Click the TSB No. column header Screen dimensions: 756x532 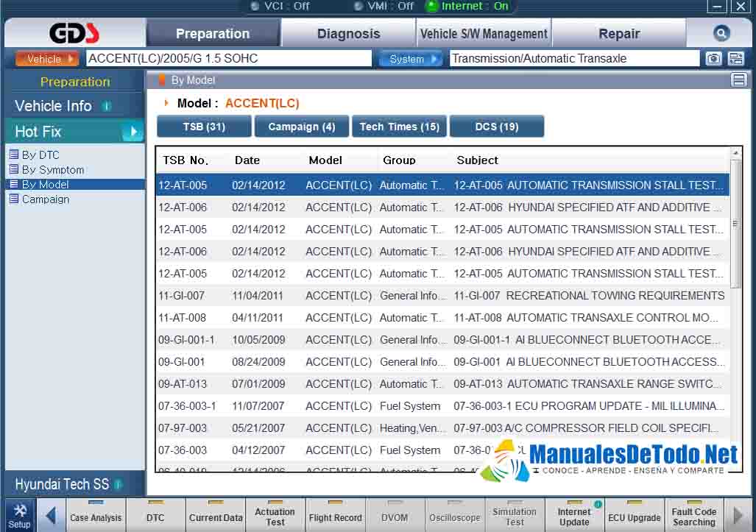(x=186, y=160)
